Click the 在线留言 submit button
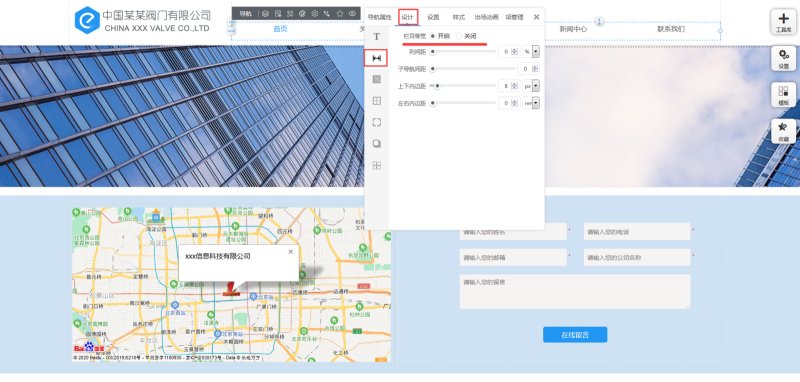The height and width of the screenshot is (382, 800). coord(574,335)
